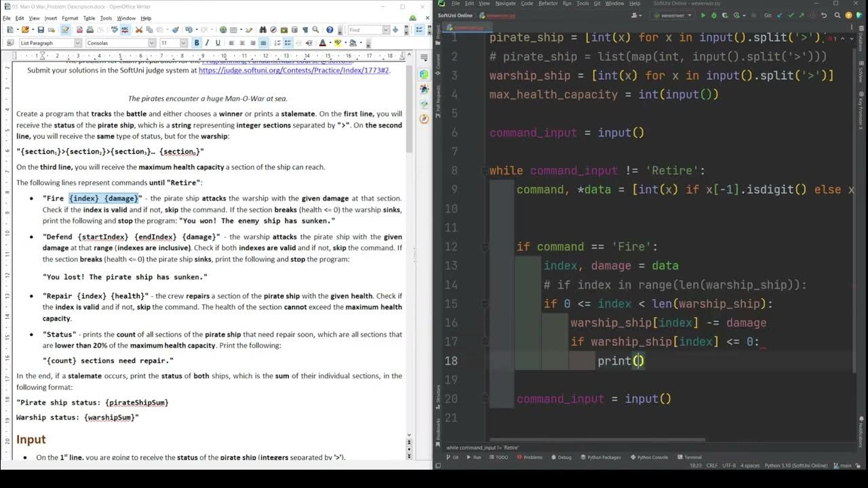Toggle AutoSpellcheck in Writer toolbar

(x=125, y=30)
